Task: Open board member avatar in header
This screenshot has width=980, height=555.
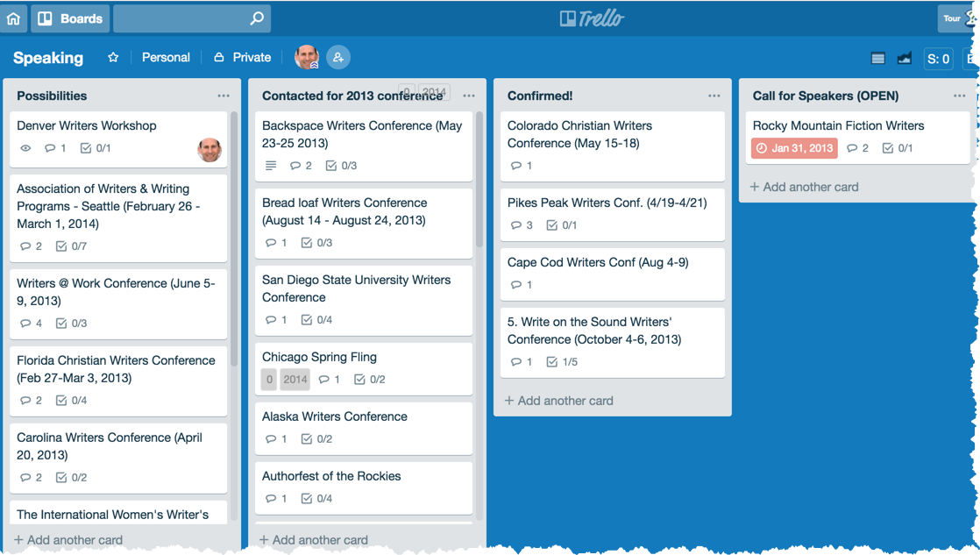Action: click(x=306, y=57)
